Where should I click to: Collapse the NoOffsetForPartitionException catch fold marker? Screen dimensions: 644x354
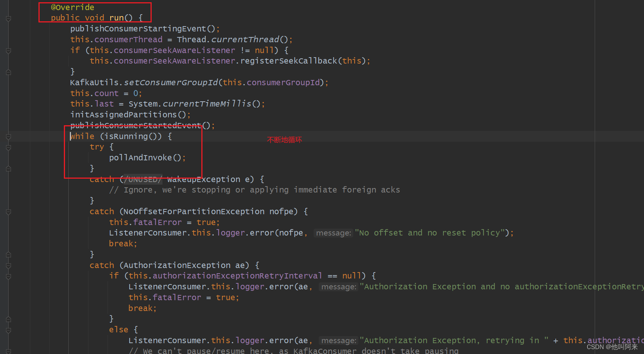pos(8,212)
